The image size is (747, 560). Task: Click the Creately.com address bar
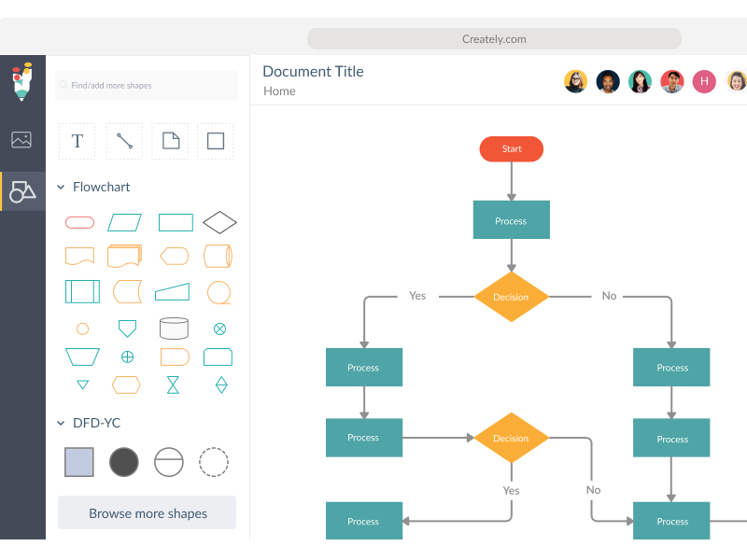tap(494, 39)
